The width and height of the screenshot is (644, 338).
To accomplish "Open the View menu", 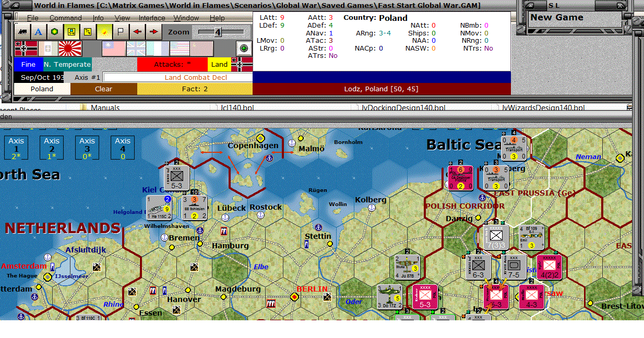I will (122, 18).
